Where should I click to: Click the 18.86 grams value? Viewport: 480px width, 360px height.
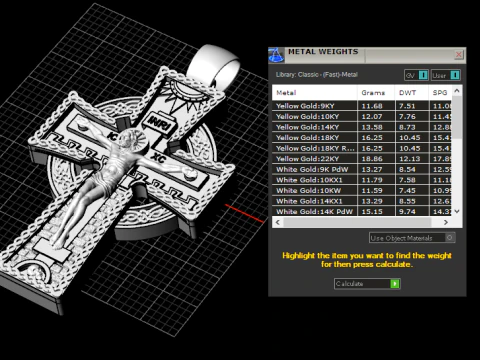(372, 159)
